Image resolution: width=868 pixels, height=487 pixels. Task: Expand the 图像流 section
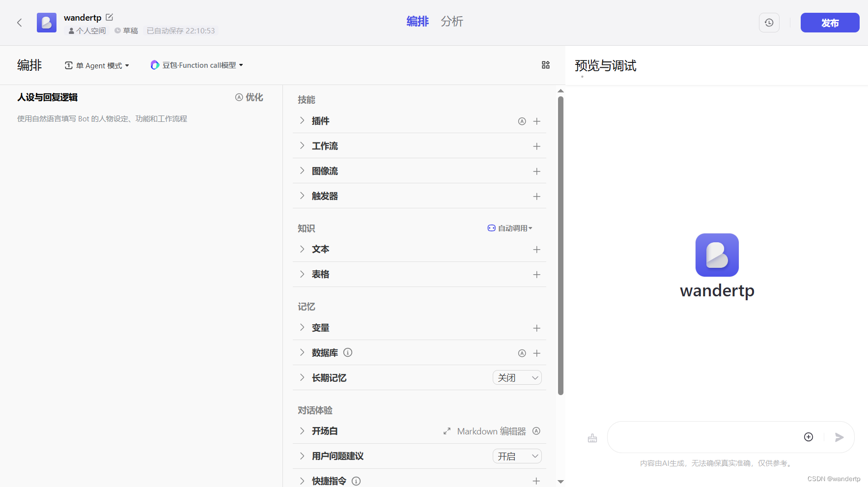tap(302, 171)
